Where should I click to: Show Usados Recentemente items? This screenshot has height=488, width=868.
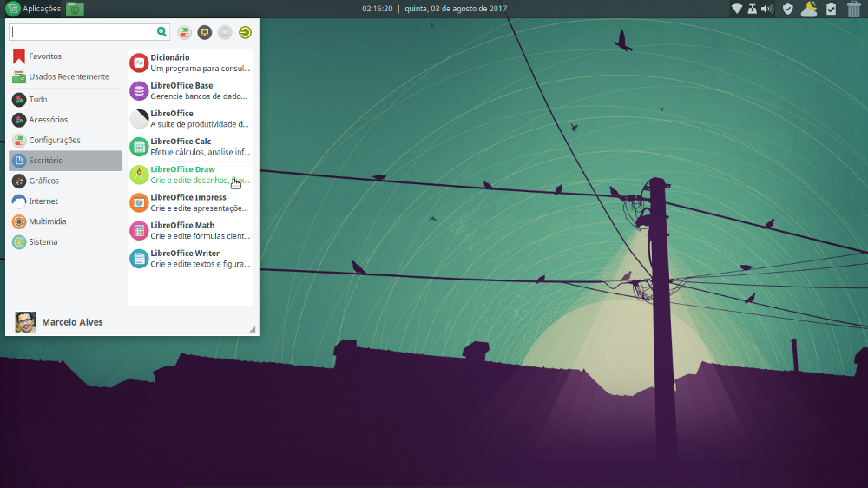pyautogui.click(x=65, y=76)
